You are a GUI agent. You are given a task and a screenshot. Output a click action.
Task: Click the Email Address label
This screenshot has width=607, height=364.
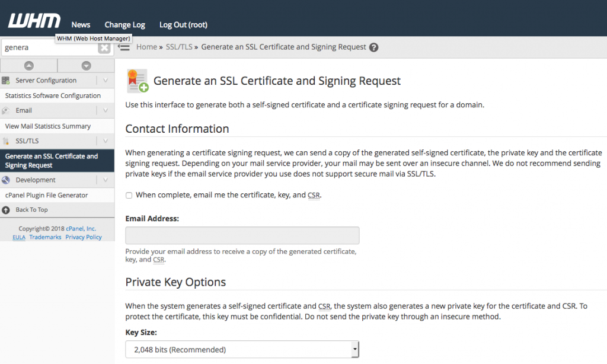click(152, 218)
